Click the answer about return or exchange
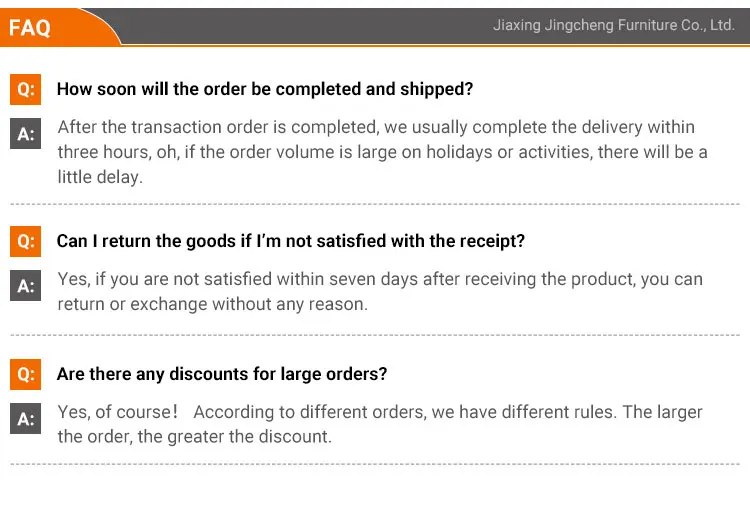The image size is (750, 527). pyautogui.click(x=380, y=291)
